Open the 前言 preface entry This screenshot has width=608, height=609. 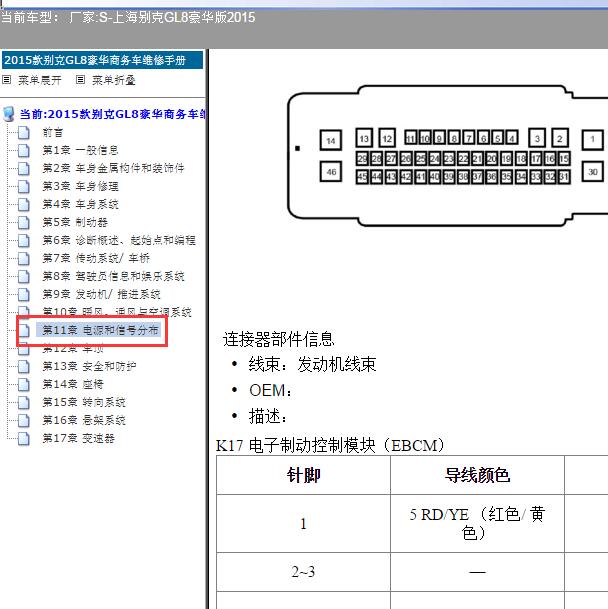click(52, 132)
